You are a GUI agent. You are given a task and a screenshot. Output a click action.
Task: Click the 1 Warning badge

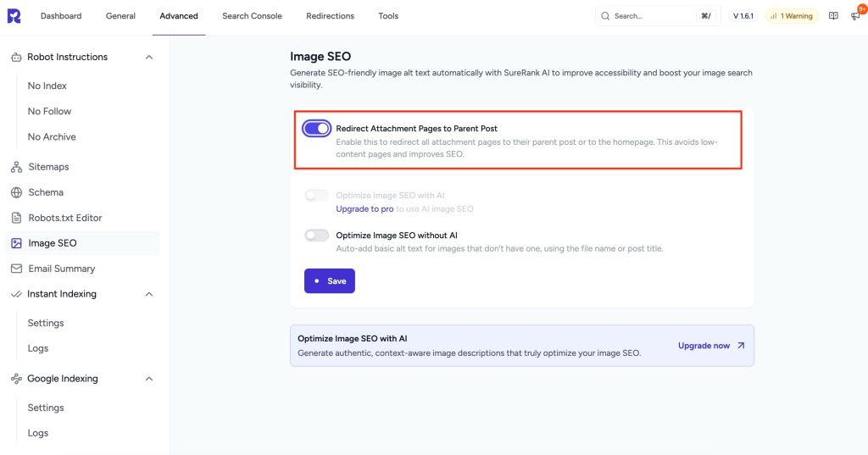click(792, 16)
